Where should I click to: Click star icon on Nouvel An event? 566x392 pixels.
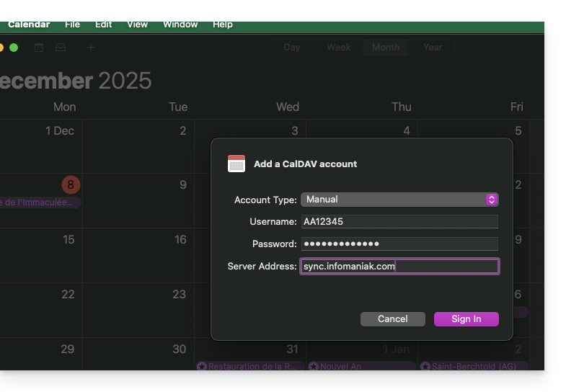point(314,367)
